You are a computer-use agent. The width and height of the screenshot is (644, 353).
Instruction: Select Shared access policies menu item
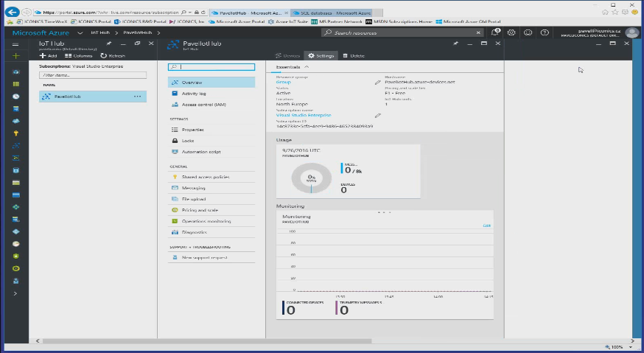(x=205, y=178)
